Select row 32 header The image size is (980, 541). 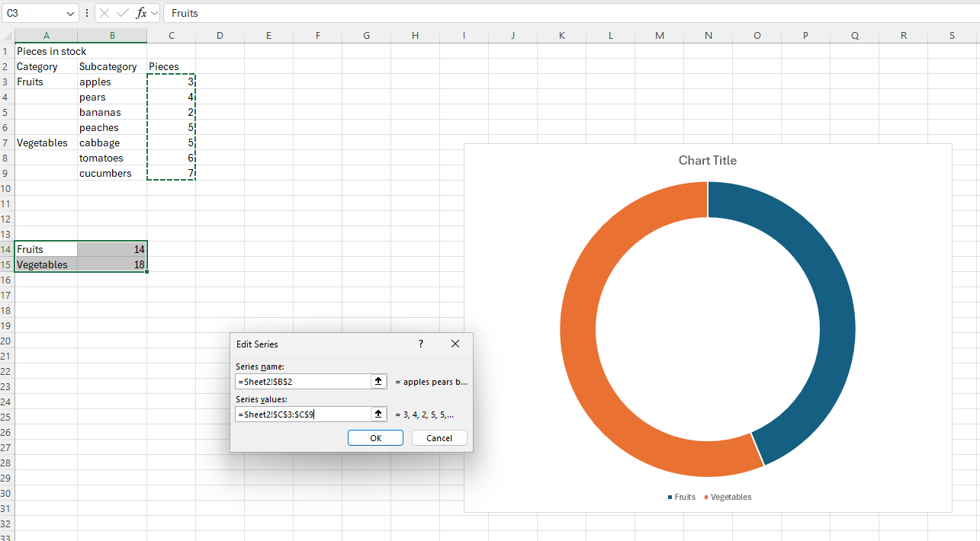point(7,523)
